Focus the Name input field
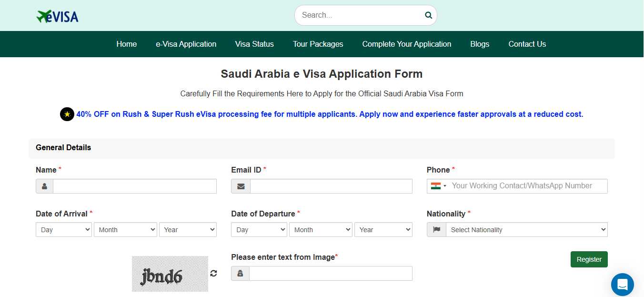Image resolution: width=644 pixels, height=297 pixels. point(135,186)
